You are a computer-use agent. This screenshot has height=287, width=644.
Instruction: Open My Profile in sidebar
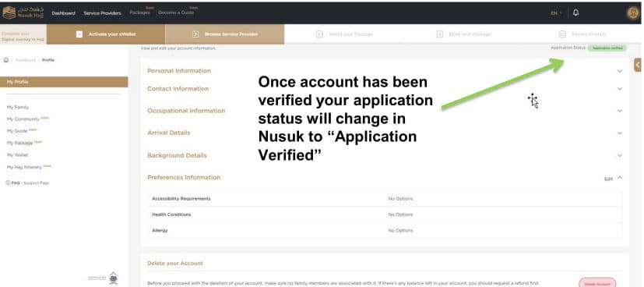(x=64, y=82)
